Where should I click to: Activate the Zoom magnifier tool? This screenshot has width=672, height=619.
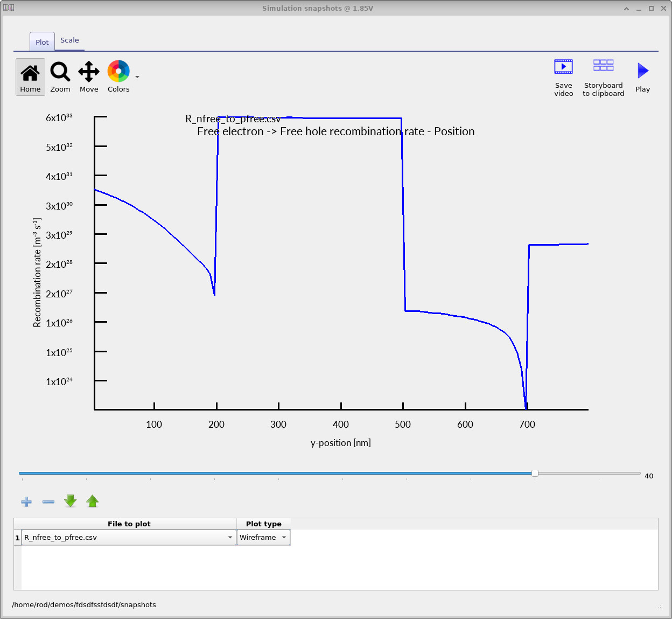click(60, 76)
